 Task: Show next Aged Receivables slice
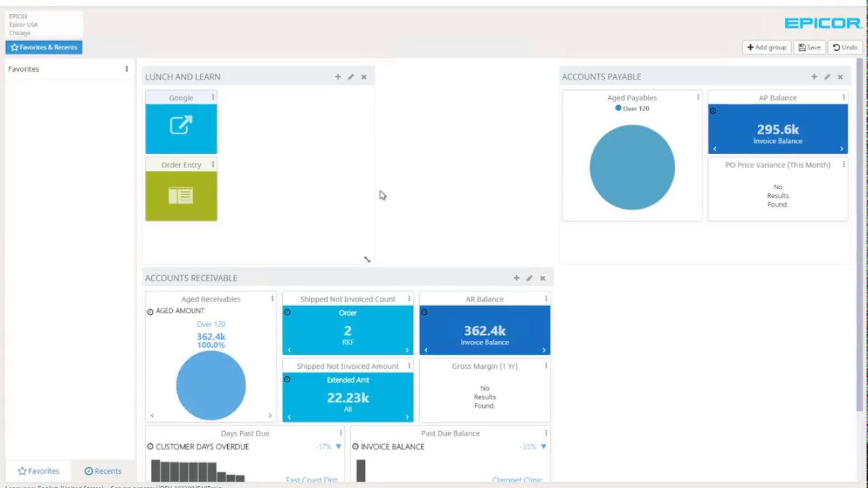270,415
